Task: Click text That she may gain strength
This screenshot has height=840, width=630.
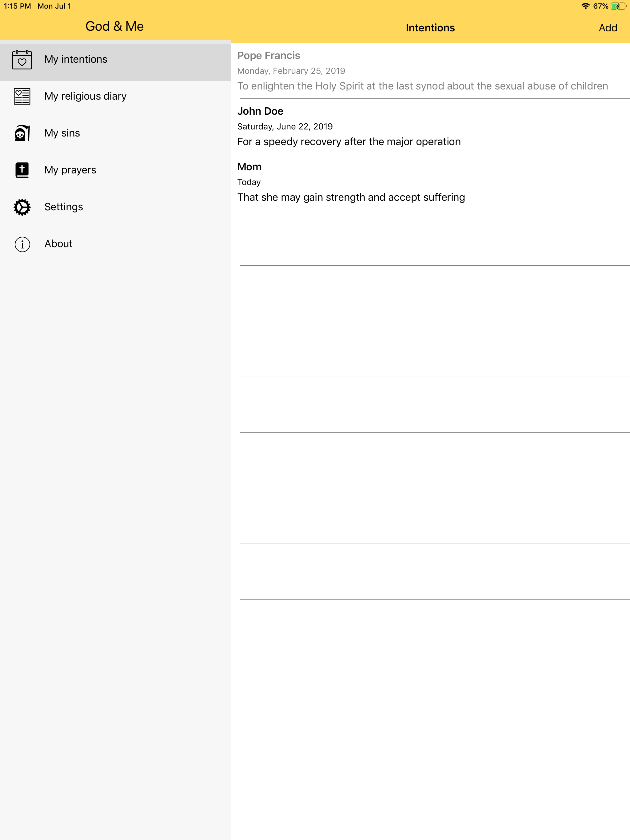Action: 351,197
